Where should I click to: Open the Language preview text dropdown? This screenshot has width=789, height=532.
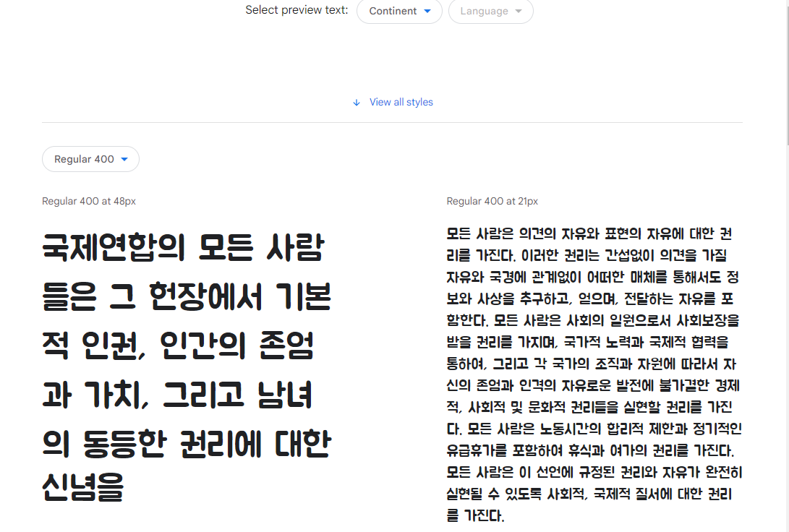click(490, 11)
